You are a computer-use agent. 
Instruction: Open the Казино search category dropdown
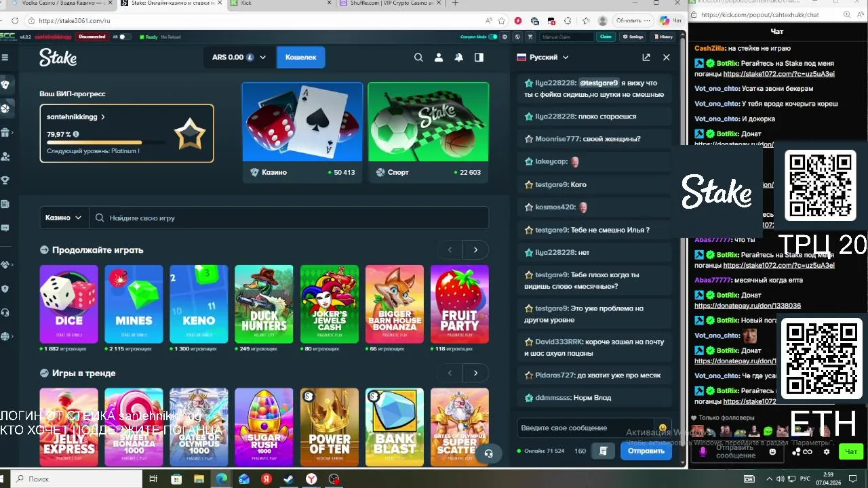point(64,218)
